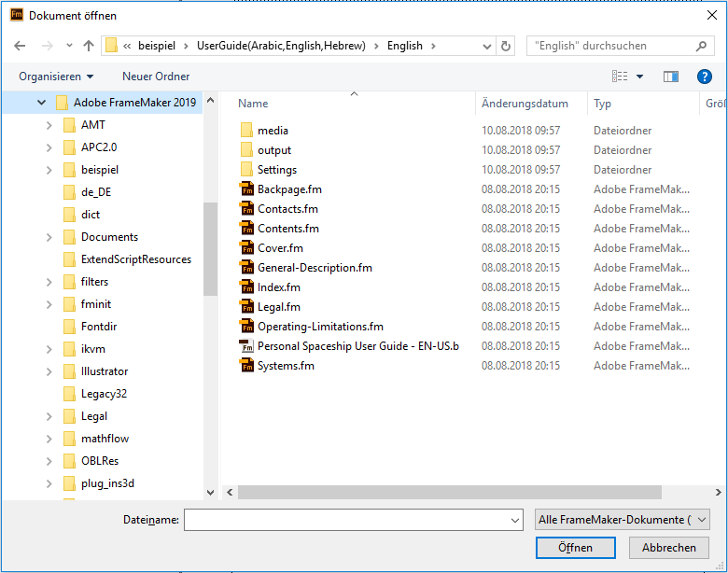
Task: Click file list horizontal scroll left arrow
Action: tap(230, 492)
